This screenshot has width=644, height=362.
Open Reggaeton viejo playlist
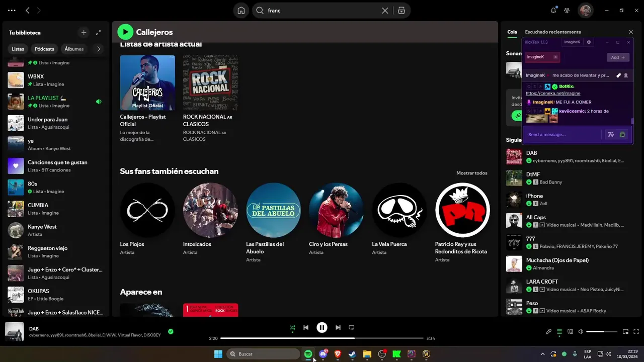tap(55, 252)
